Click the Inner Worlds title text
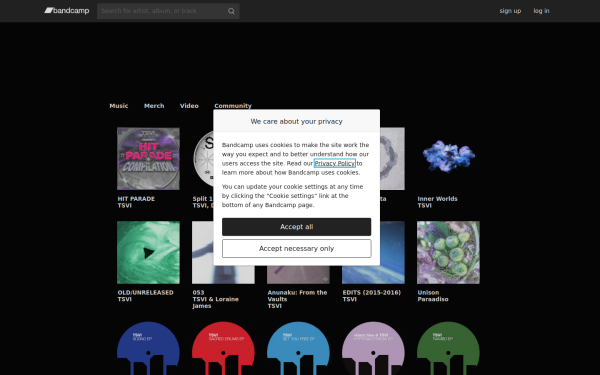 pyautogui.click(x=437, y=199)
